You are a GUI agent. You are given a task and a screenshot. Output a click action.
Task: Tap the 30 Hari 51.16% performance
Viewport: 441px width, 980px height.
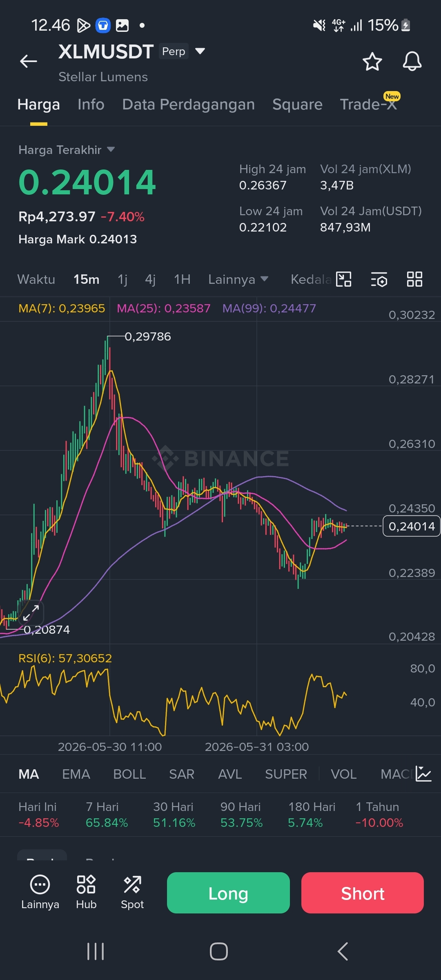pos(174,815)
